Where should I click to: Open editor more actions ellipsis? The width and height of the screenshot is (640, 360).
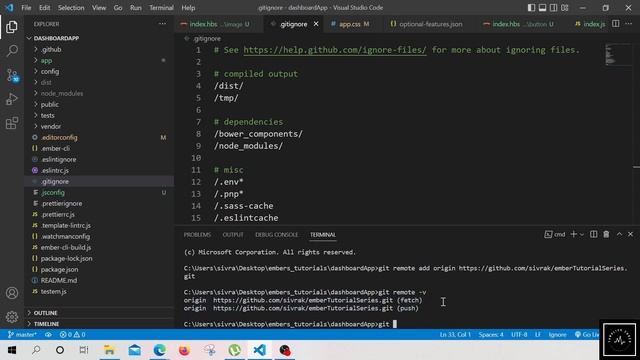[629, 24]
